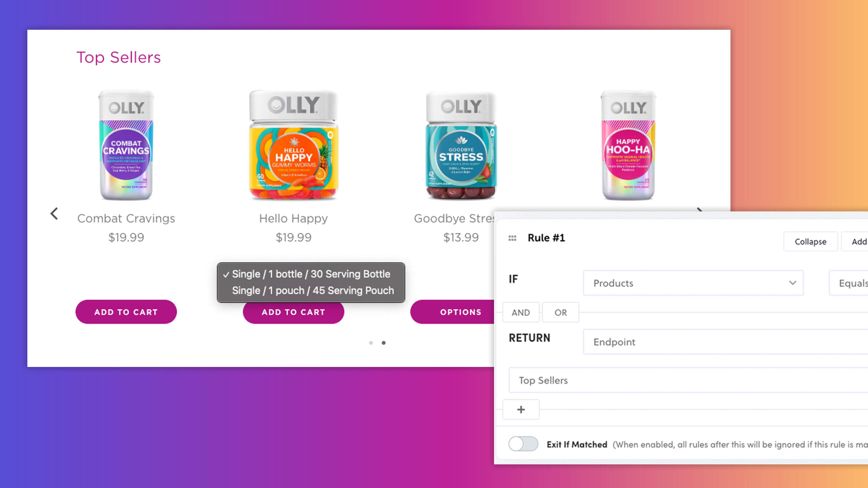868x488 pixels.
Task: Click the AND logic operator button
Action: pyautogui.click(x=520, y=312)
